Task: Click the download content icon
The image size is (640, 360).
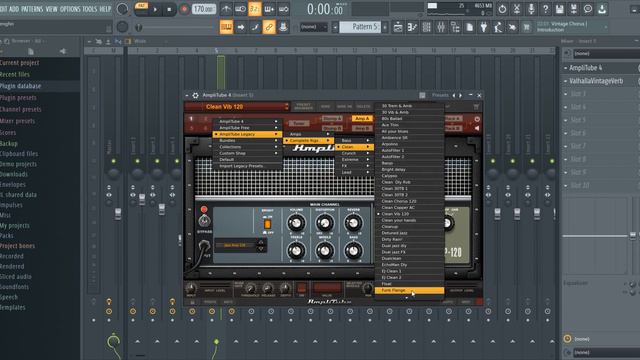Action: [x=602, y=9]
